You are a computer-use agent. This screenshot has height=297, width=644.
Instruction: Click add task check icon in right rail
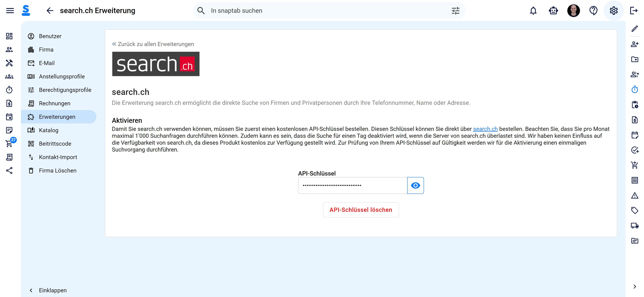[x=635, y=150]
